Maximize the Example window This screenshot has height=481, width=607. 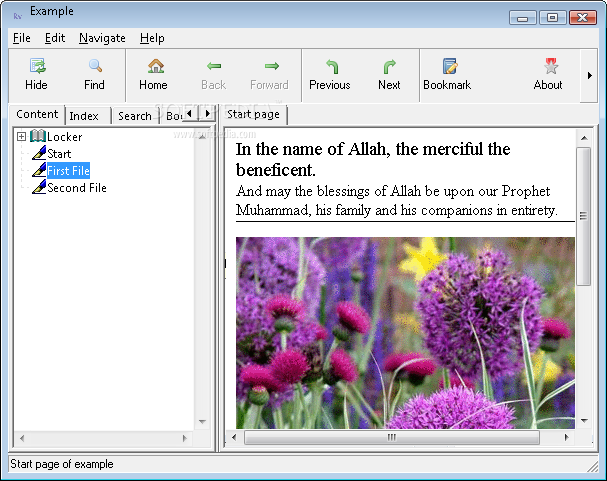coord(552,18)
